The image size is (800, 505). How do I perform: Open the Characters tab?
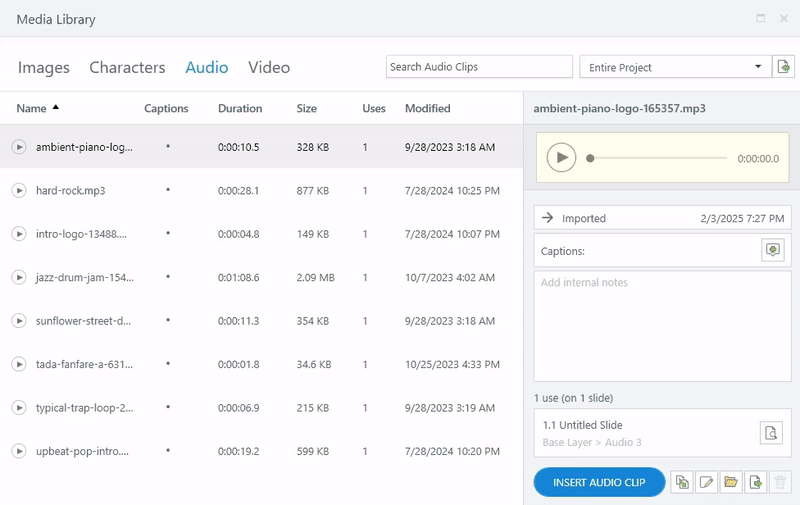(x=127, y=68)
